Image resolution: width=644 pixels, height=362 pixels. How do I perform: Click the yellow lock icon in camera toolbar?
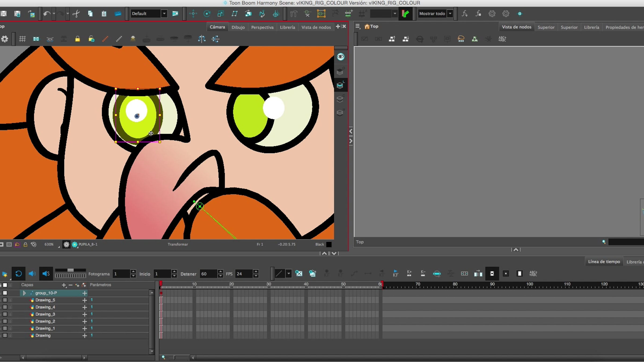point(77,39)
